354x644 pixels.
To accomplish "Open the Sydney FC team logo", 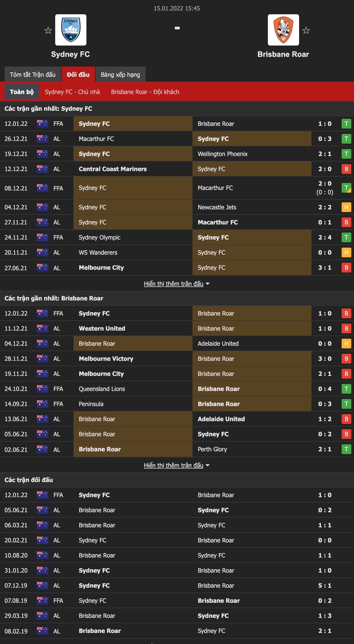I will 71,30.
